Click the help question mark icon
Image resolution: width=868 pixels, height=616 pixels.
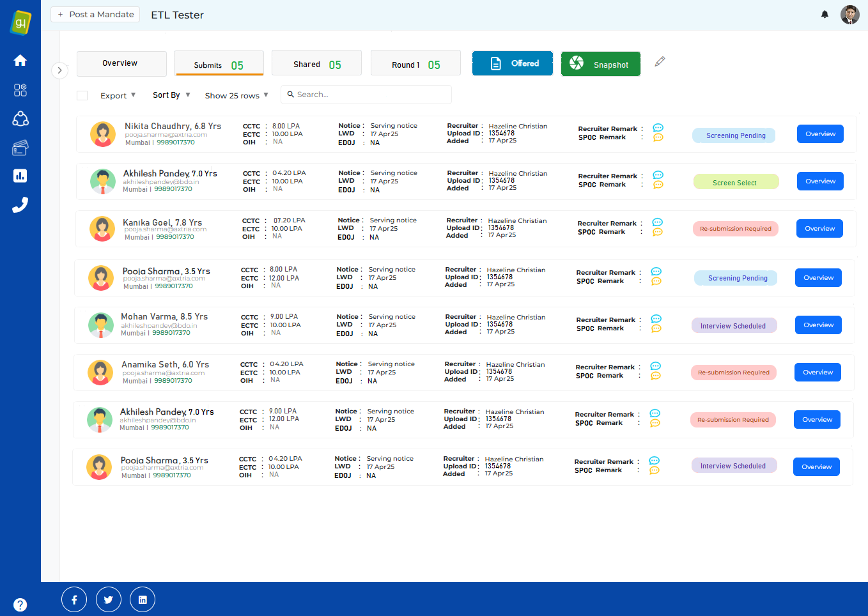pyautogui.click(x=20, y=604)
